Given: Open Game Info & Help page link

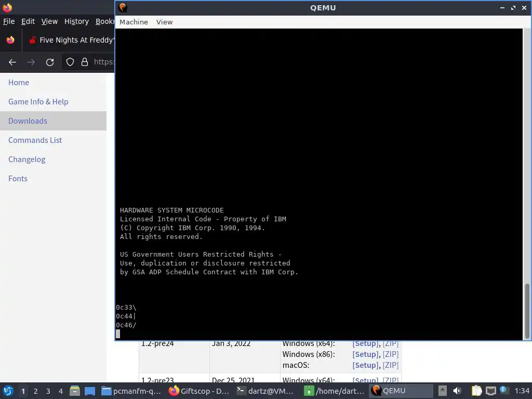Looking at the screenshot, I should click(38, 102).
